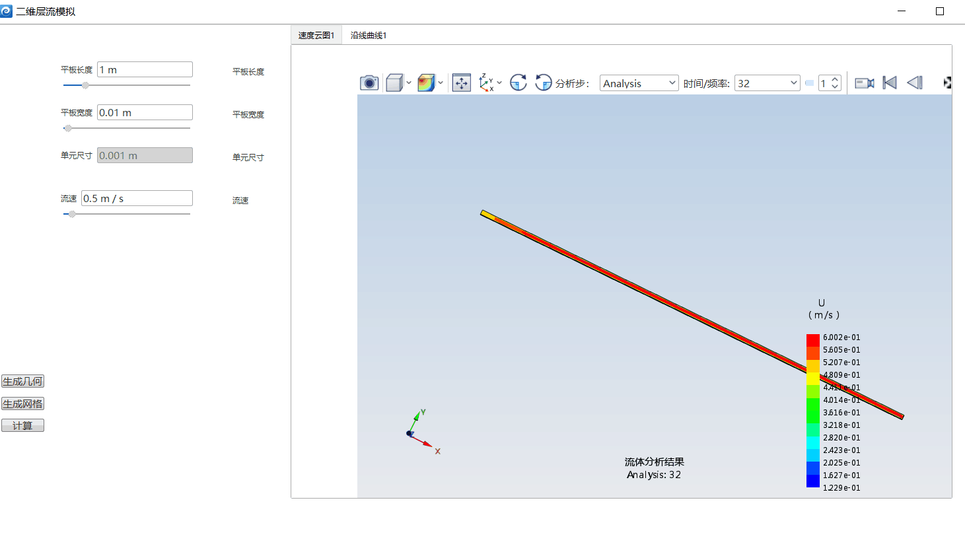
Task: Jump to the first frame
Action: point(890,83)
